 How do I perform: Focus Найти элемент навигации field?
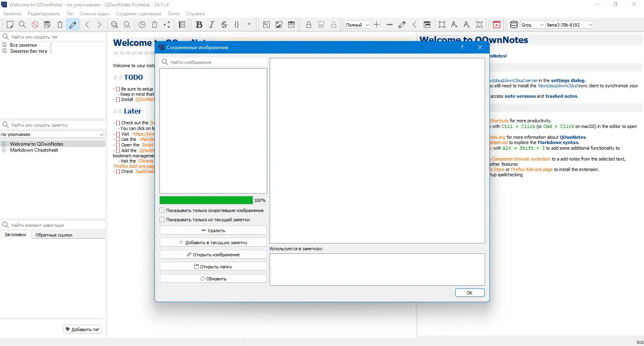[53, 225]
